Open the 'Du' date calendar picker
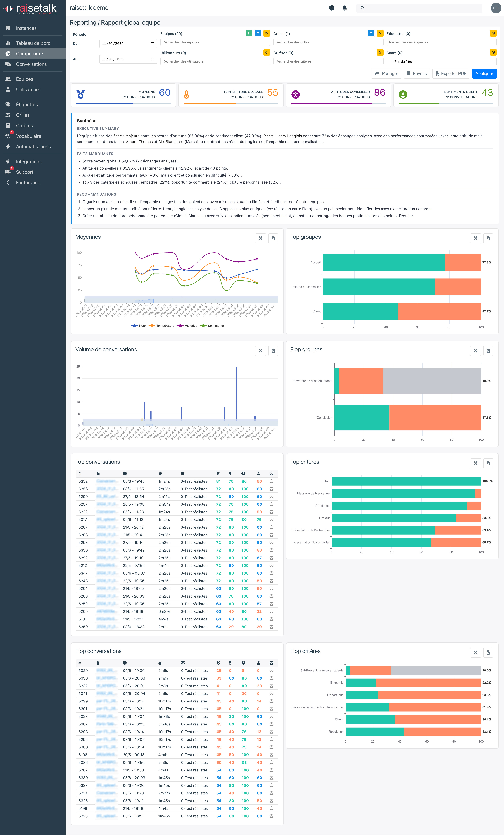The image size is (504, 835). click(x=152, y=44)
